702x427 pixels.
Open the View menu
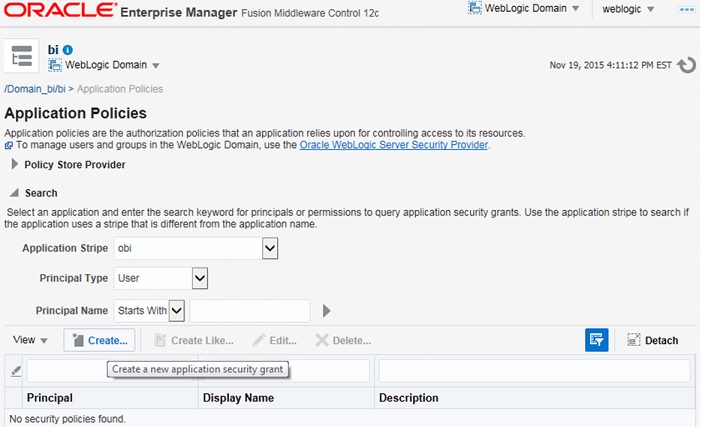pos(30,340)
